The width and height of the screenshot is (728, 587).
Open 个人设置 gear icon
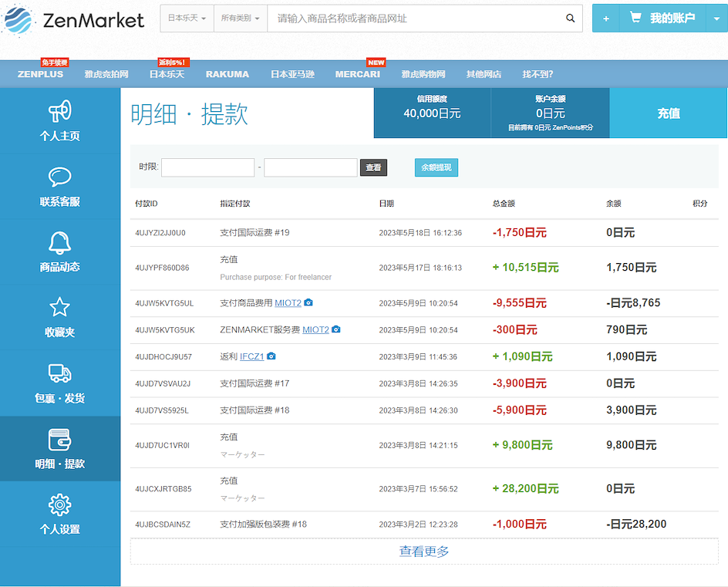pyautogui.click(x=60, y=504)
